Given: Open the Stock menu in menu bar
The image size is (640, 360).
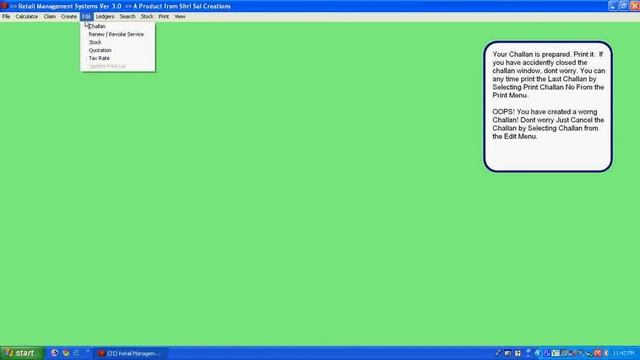Looking at the screenshot, I should click(x=147, y=17).
